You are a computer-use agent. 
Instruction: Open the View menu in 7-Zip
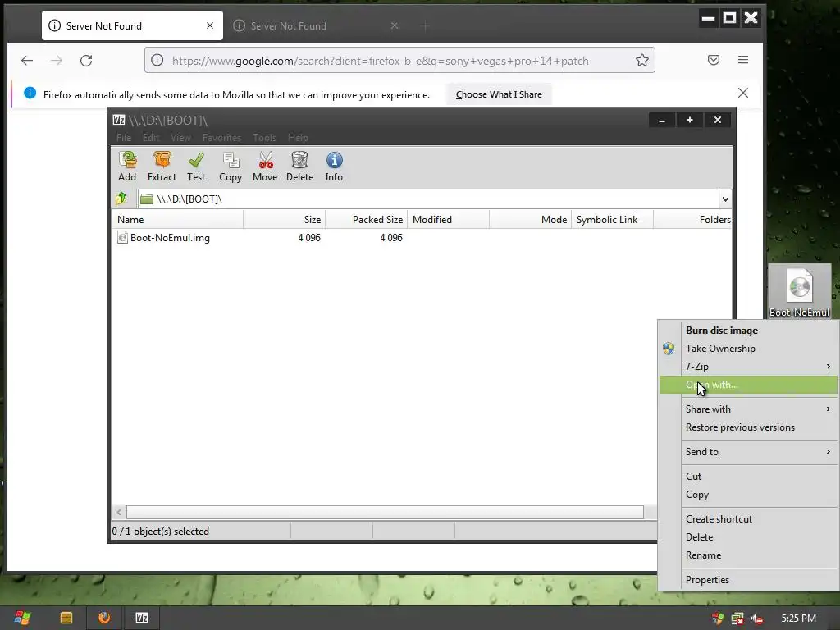click(180, 138)
